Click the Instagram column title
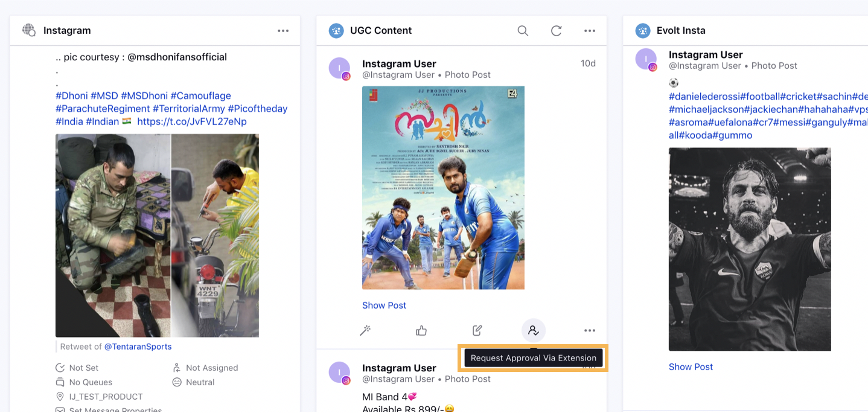The image size is (868, 413). 67,31
